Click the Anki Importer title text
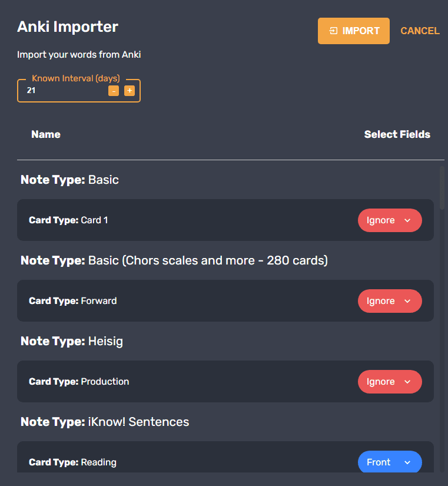 tap(67, 27)
